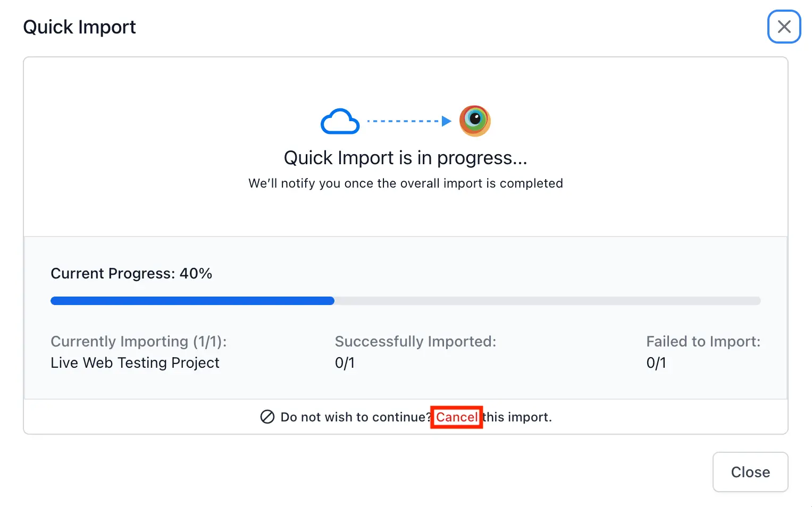Cancel this import via the red link
Image resolution: width=812 pixels, height=507 pixels.
tap(456, 417)
